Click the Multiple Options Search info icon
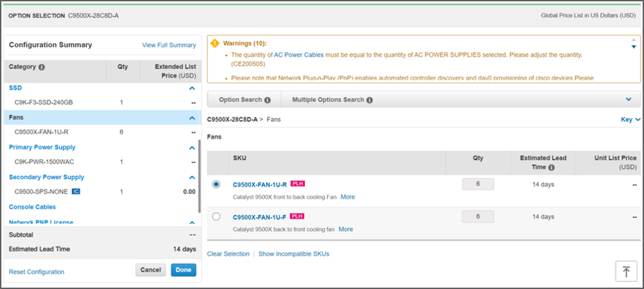This screenshot has height=289, width=644. coord(370,100)
